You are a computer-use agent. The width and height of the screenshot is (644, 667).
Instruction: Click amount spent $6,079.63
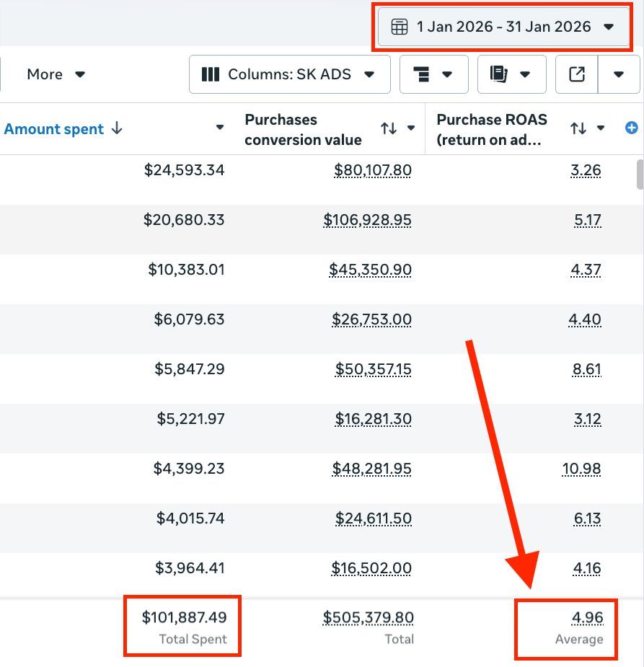[189, 319]
